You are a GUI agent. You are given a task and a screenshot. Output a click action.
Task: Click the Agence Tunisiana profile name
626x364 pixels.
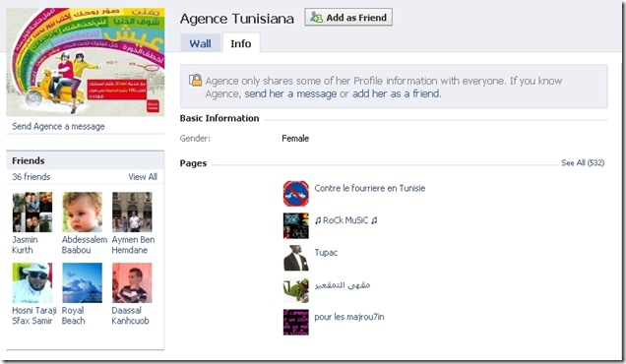coord(237,19)
